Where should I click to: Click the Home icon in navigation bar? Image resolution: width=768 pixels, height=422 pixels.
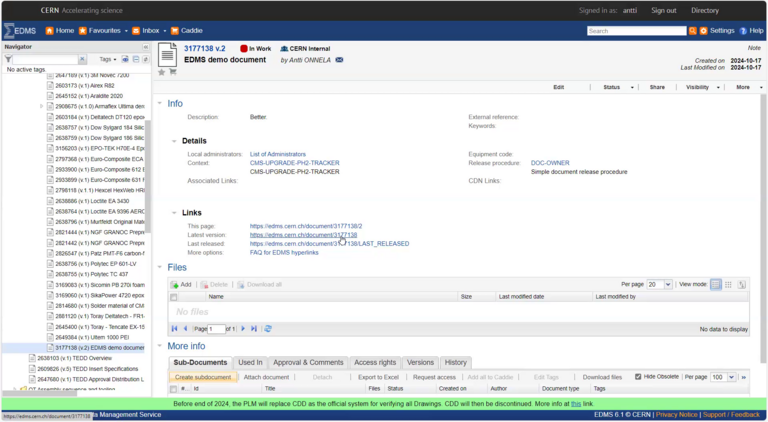tap(49, 31)
